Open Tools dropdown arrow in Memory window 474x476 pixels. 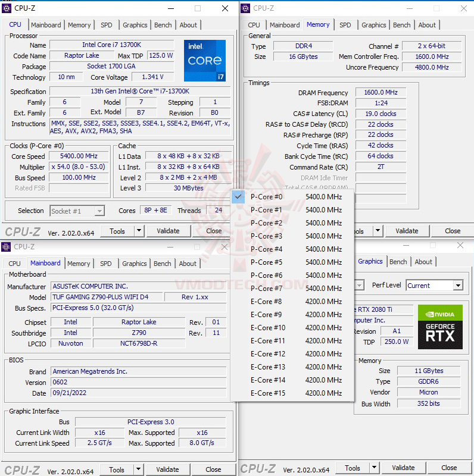click(x=378, y=231)
